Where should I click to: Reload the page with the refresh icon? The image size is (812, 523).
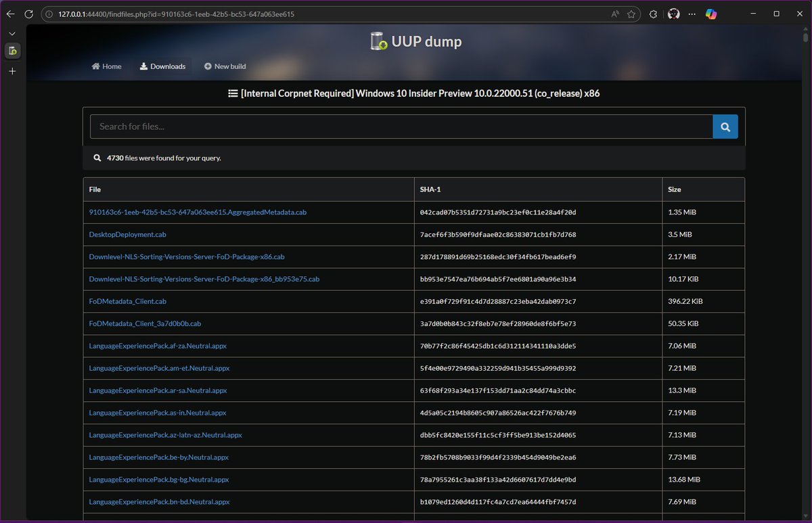point(29,14)
